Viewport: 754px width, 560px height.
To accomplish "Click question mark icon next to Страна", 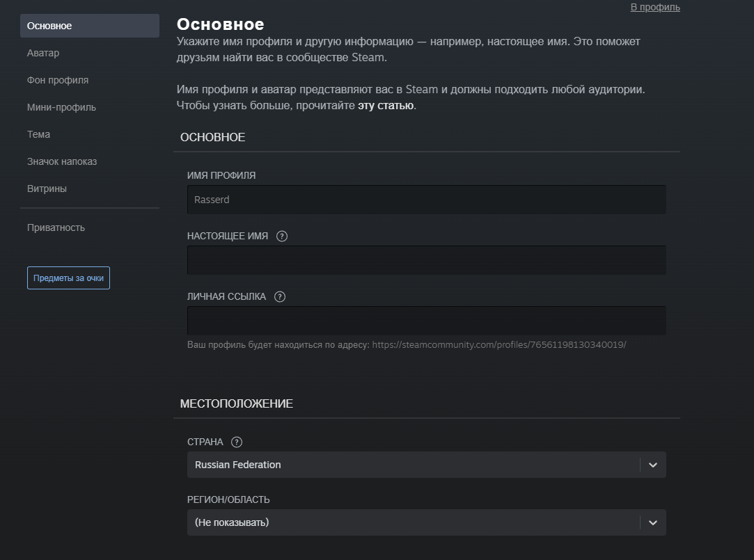I will pyautogui.click(x=237, y=442).
